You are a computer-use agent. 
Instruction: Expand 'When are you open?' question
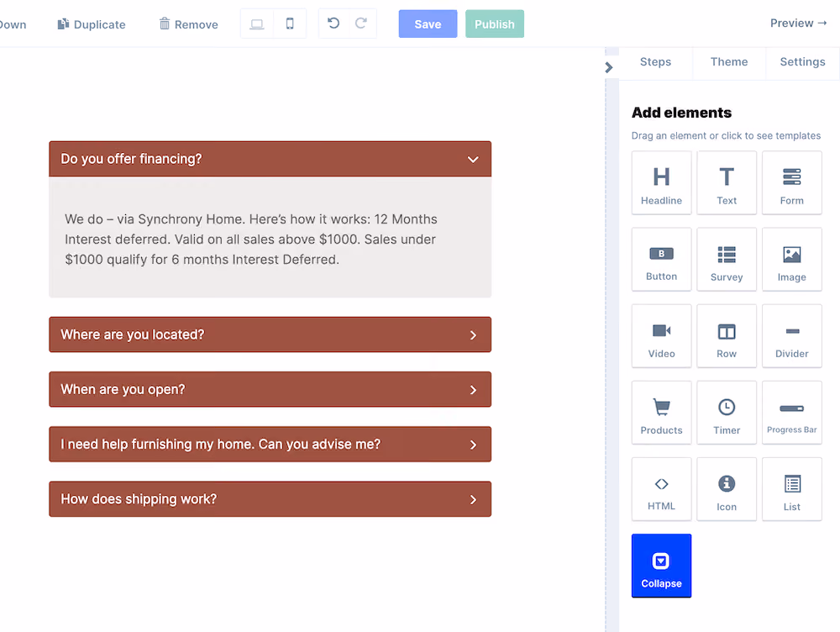(270, 389)
